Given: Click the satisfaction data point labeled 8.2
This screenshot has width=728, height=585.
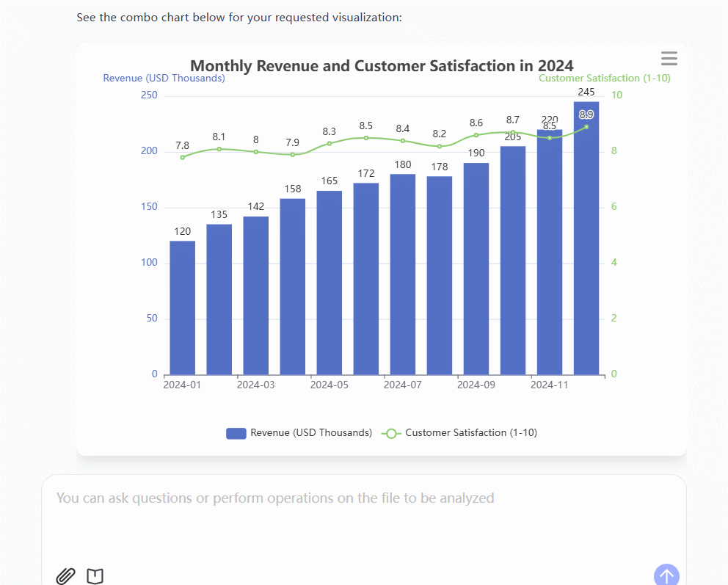Looking at the screenshot, I should (440, 146).
